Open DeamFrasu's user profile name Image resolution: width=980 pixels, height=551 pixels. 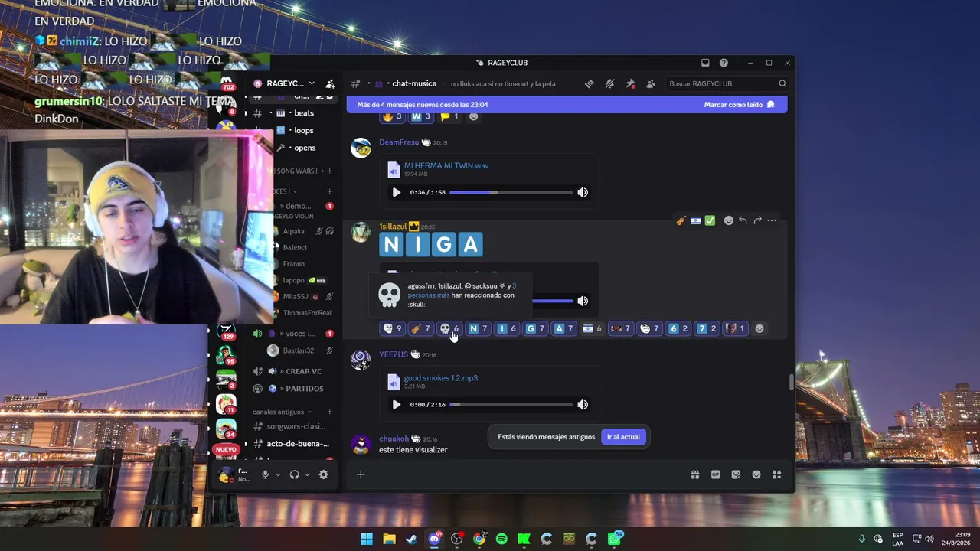399,142
